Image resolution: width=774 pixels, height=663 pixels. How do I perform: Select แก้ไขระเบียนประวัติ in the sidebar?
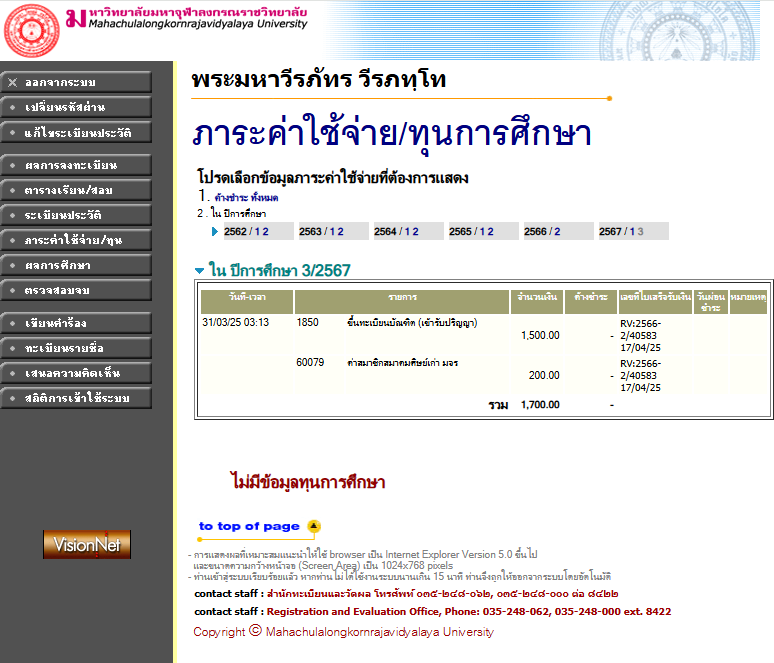point(76,132)
